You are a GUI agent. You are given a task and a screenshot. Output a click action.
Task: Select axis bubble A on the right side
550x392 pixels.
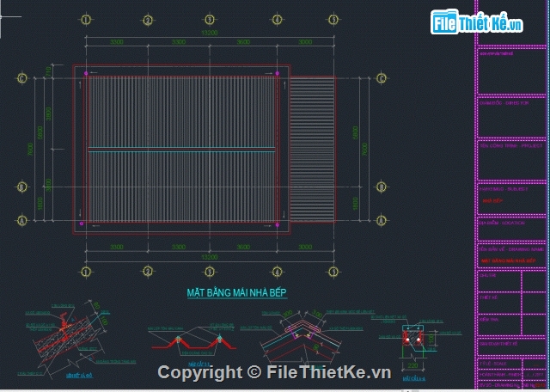(382, 220)
